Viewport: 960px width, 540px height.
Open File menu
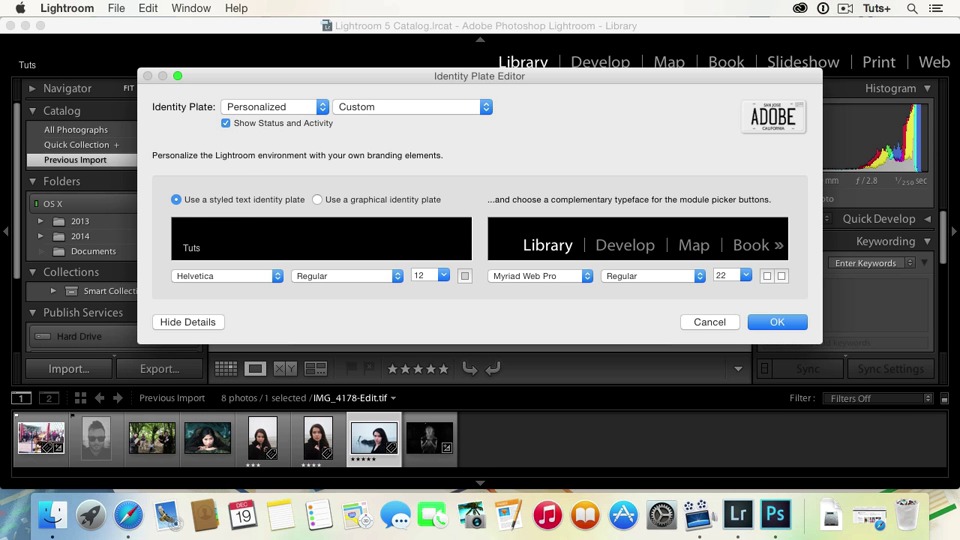116,9
